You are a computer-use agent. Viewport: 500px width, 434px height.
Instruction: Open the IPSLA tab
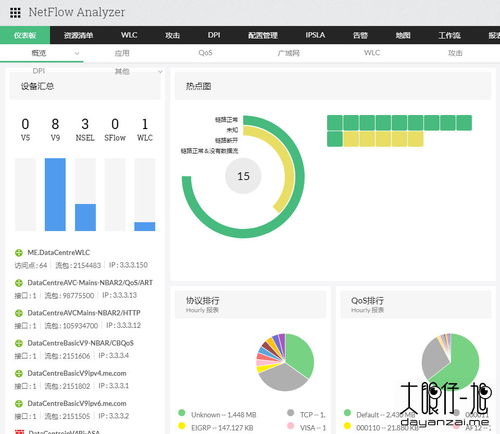pos(315,35)
